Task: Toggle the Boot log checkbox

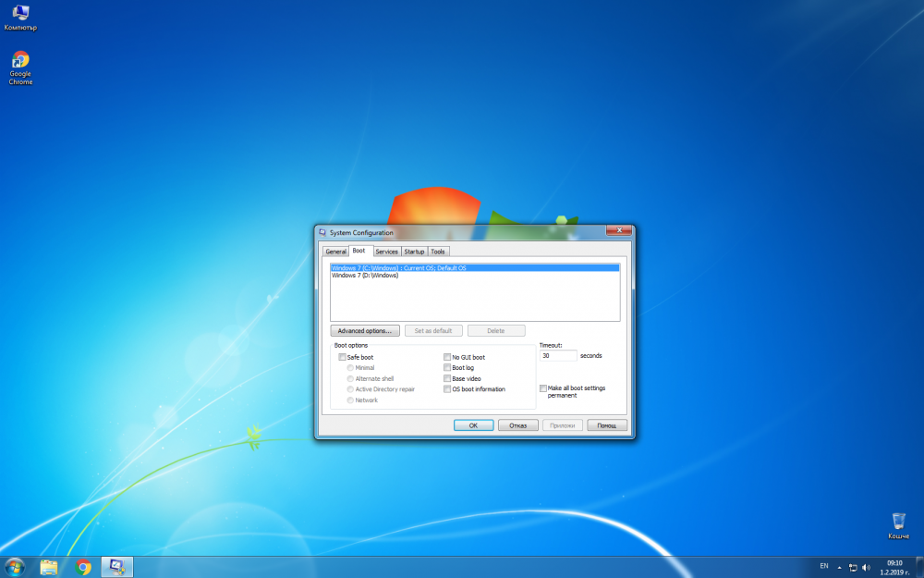Action: pos(447,368)
